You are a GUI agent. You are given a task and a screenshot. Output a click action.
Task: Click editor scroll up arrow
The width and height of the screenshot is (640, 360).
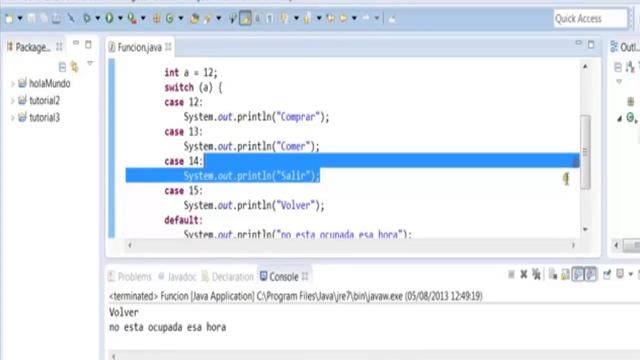coord(585,66)
